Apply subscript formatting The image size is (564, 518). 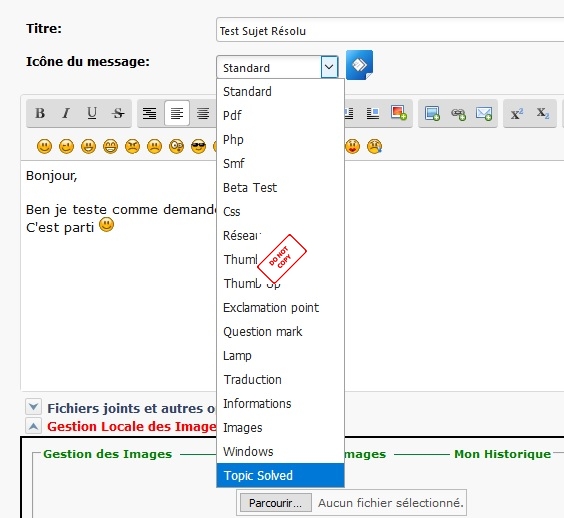[x=543, y=114]
